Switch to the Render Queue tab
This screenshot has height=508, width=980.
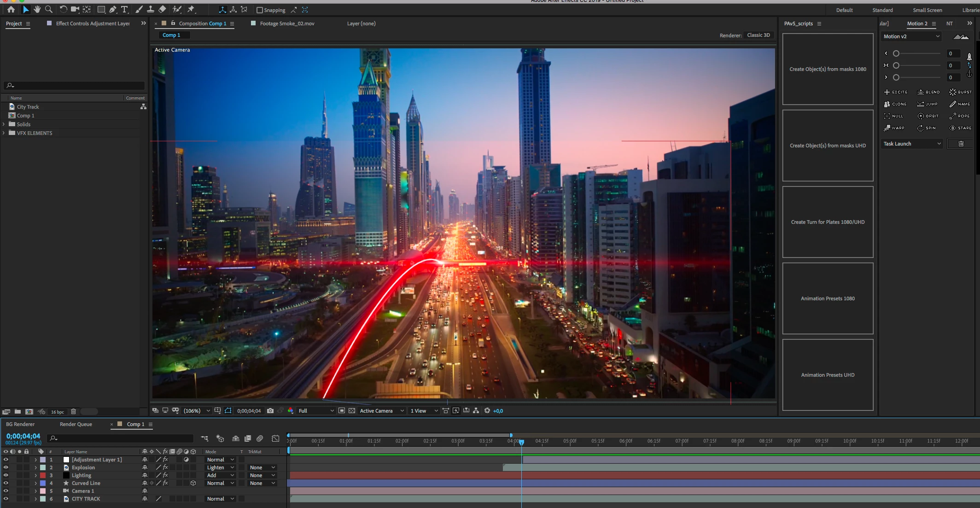76,424
